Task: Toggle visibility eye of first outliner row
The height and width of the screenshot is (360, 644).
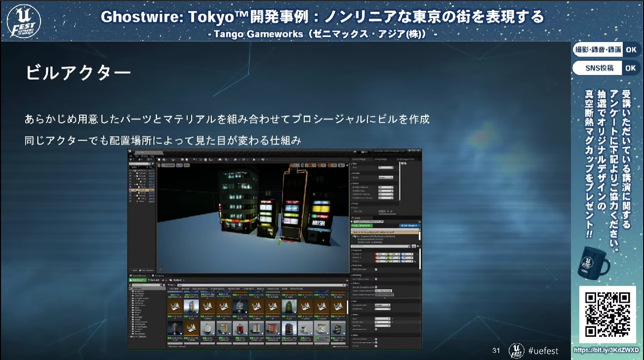Action: coord(130,171)
